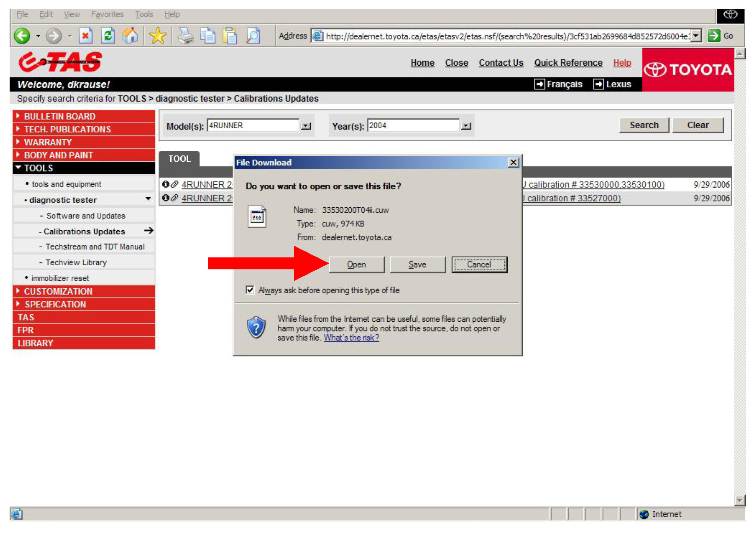Click the What's the risk? link
756x535 pixels.
tap(351, 338)
